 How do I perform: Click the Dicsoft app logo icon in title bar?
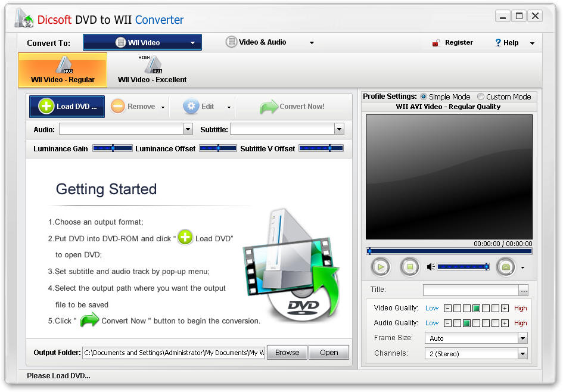pos(24,18)
